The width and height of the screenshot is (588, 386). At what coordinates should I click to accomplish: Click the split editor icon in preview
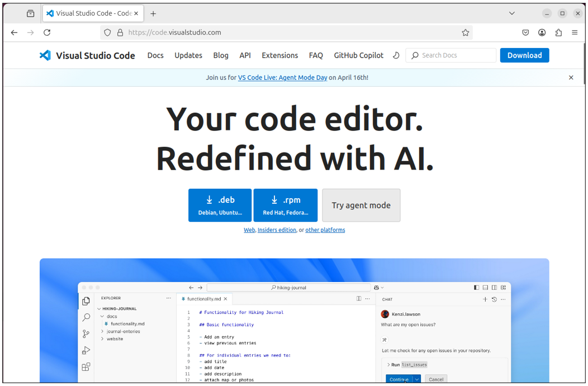coord(359,299)
